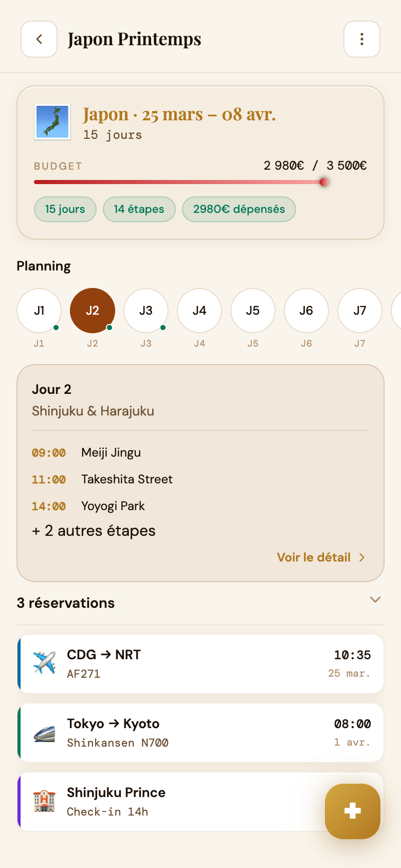Pick day J6 in the day selector
The image size is (401, 868).
(306, 311)
